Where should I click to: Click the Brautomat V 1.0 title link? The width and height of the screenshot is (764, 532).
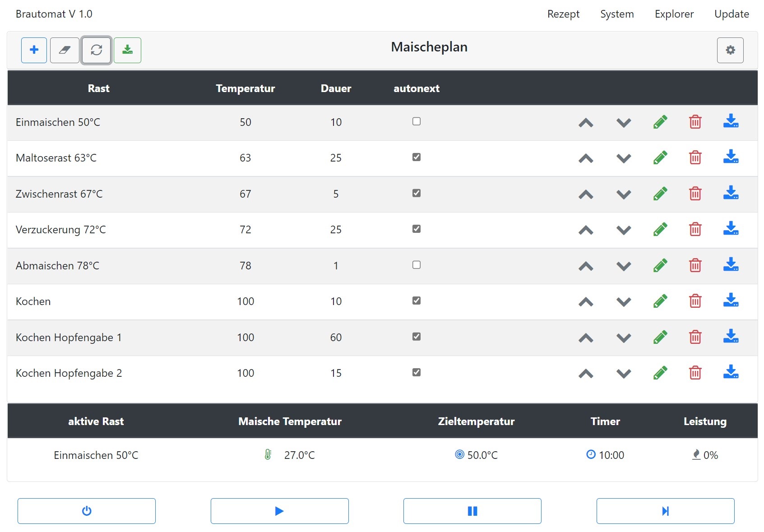pyautogui.click(x=54, y=14)
